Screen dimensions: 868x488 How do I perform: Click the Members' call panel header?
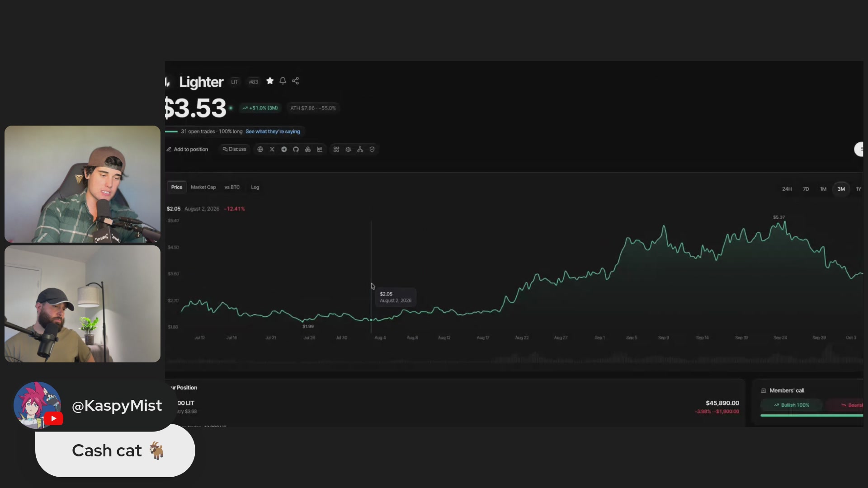[787, 390]
